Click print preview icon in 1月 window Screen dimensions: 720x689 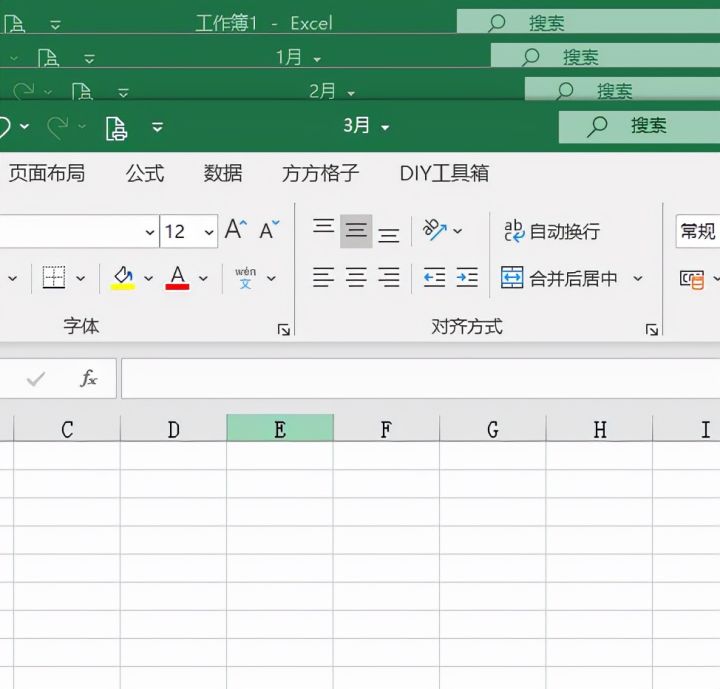pos(48,58)
